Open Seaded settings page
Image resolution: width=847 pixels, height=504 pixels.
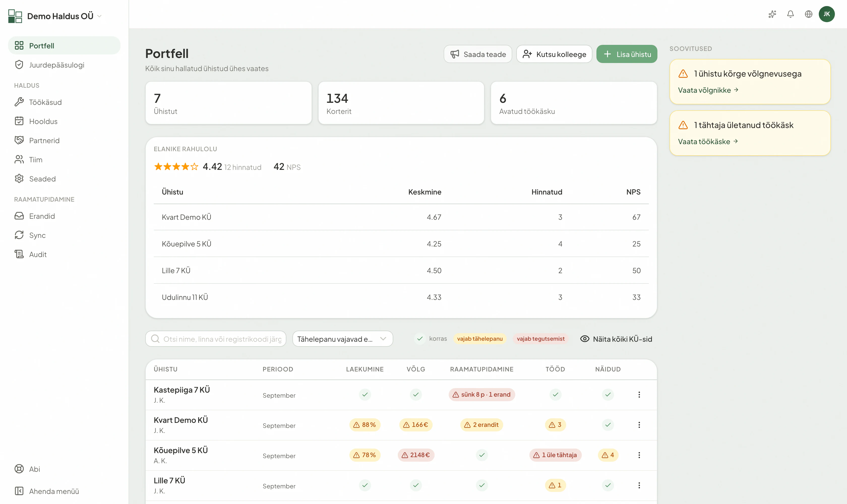(64, 179)
